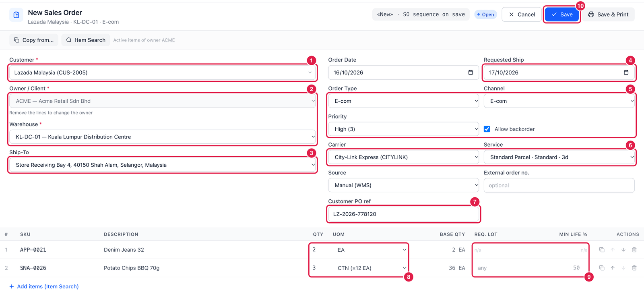Open the Order Date calendar picker icon
The width and height of the screenshot is (644, 296).
pos(471,72)
